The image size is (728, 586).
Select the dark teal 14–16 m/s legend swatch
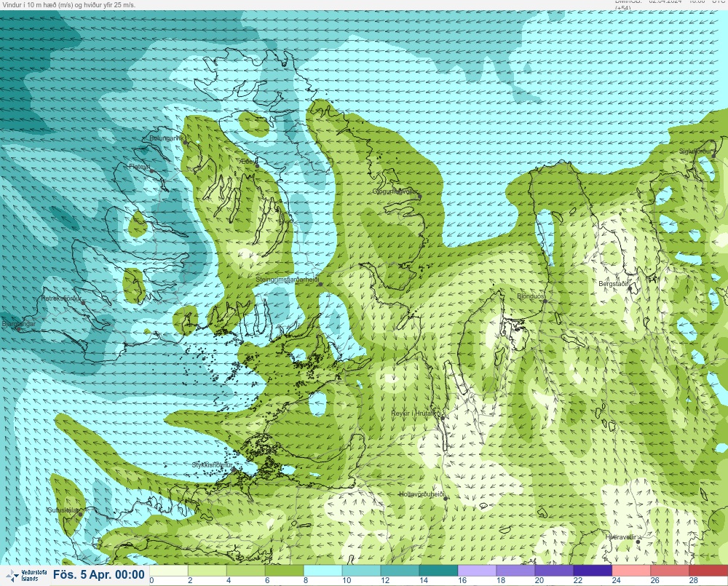click(439, 570)
